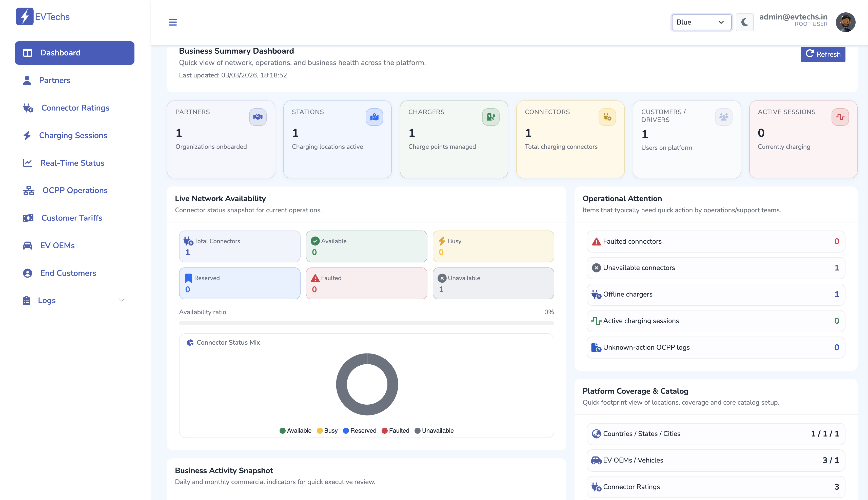Open Charging Sessions from sidebar
The image size is (868, 500).
73,135
